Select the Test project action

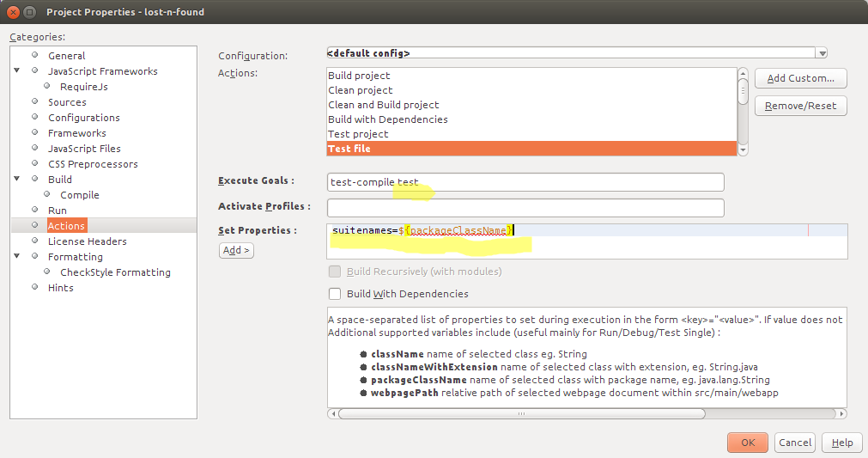[358, 134]
